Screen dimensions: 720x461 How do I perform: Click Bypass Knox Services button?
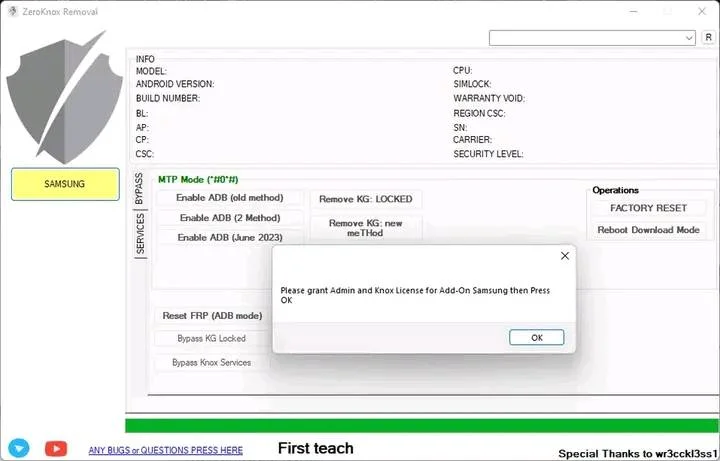(x=211, y=362)
